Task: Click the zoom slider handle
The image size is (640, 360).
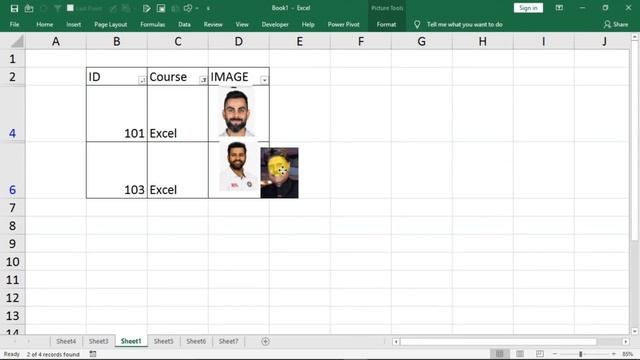Action: pyautogui.click(x=580, y=354)
